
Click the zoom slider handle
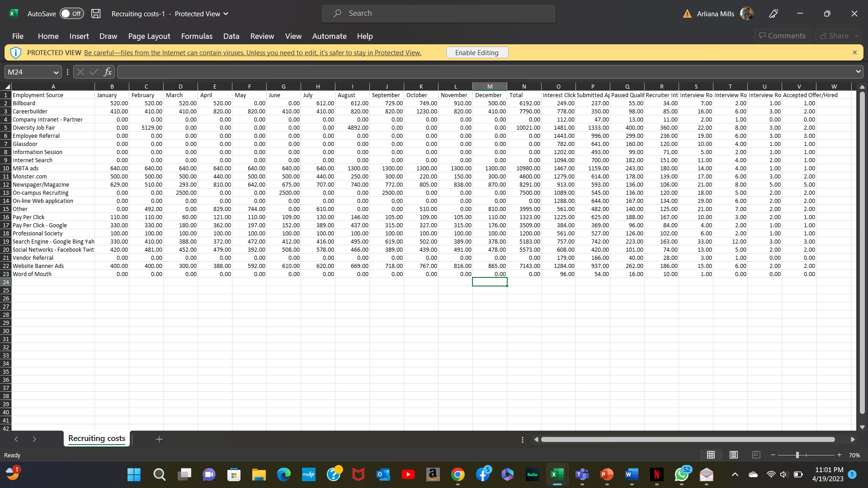coord(797,455)
